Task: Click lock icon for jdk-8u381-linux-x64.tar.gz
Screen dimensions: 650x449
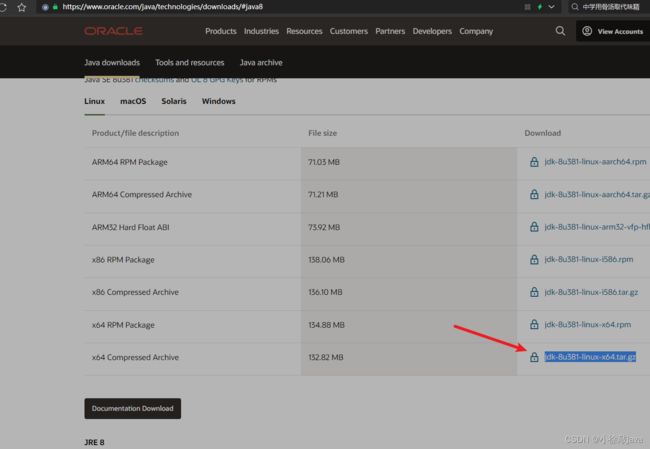Action: 534,357
